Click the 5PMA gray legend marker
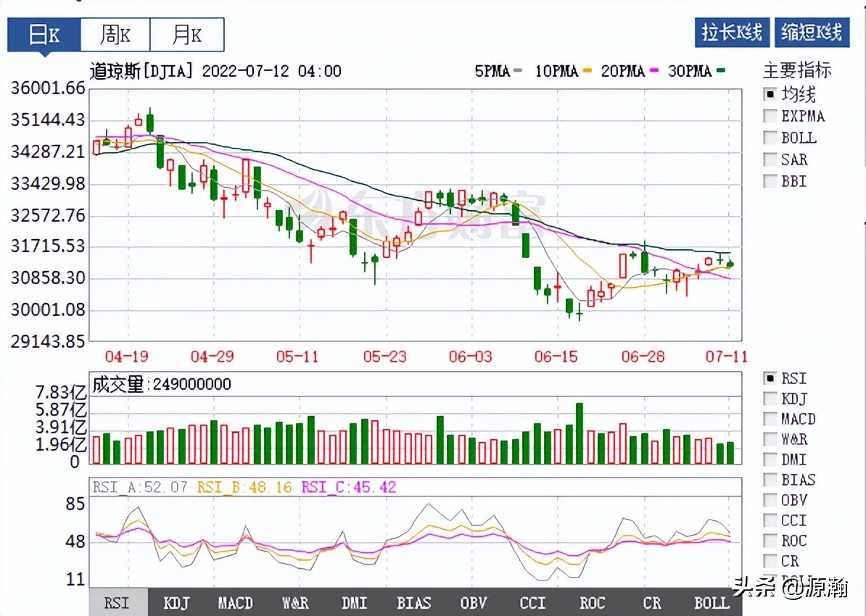Image resolution: width=866 pixels, height=616 pixels. [x=518, y=70]
